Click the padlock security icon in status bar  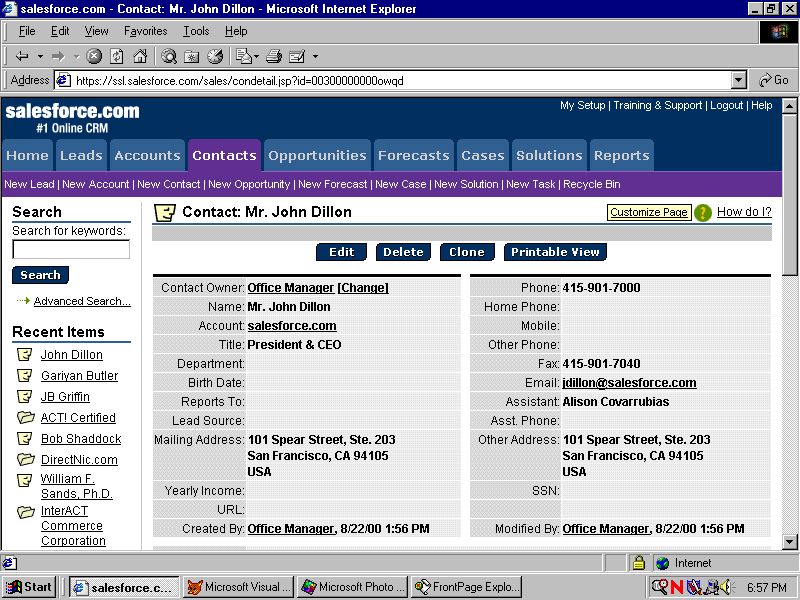point(638,563)
